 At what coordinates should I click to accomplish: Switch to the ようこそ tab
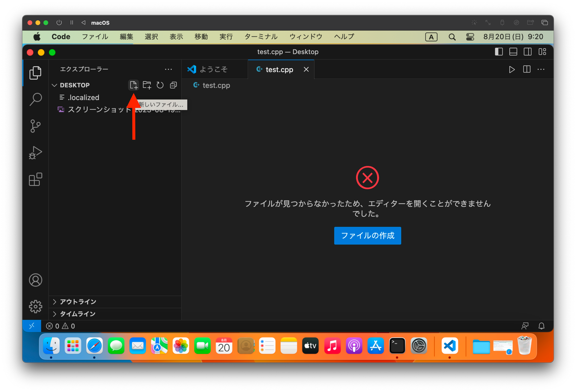pyautogui.click(x=213, y=69)
